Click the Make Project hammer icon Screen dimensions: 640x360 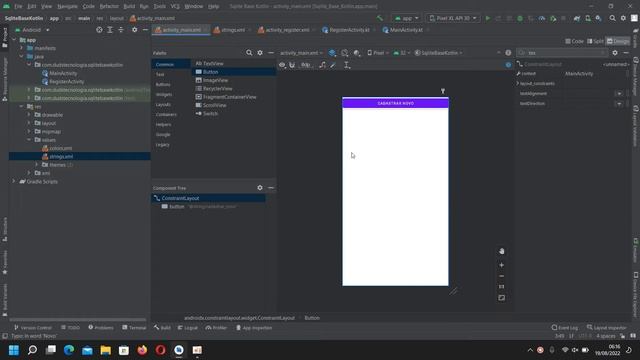point(380,18)
